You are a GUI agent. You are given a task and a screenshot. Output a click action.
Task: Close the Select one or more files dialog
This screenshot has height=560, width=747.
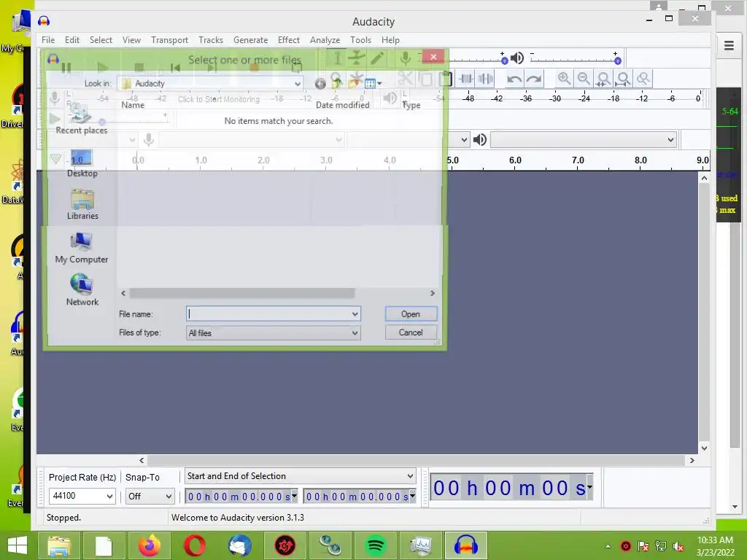[433, 57]
